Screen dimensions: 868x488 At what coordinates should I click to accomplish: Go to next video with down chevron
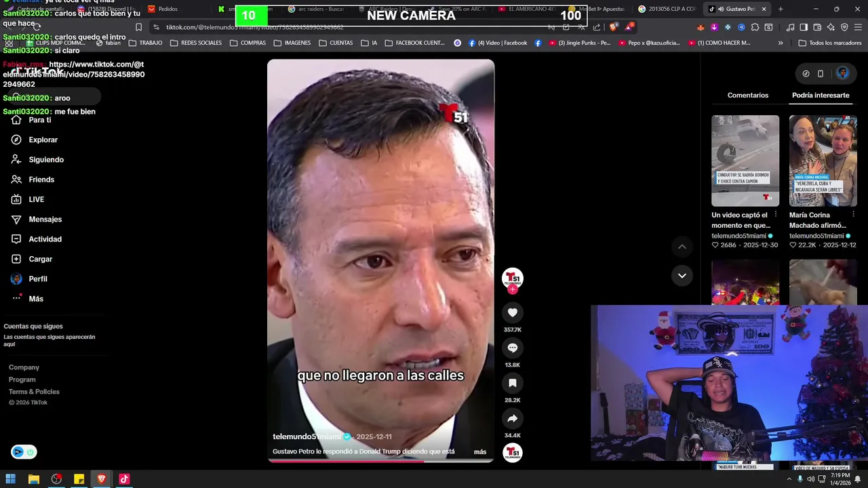682,275
